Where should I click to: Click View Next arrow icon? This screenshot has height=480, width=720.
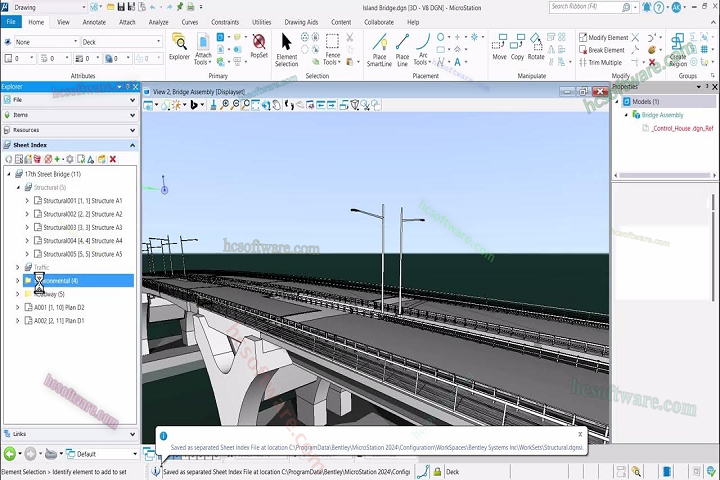pyautogui.click(x=331, y=105)
